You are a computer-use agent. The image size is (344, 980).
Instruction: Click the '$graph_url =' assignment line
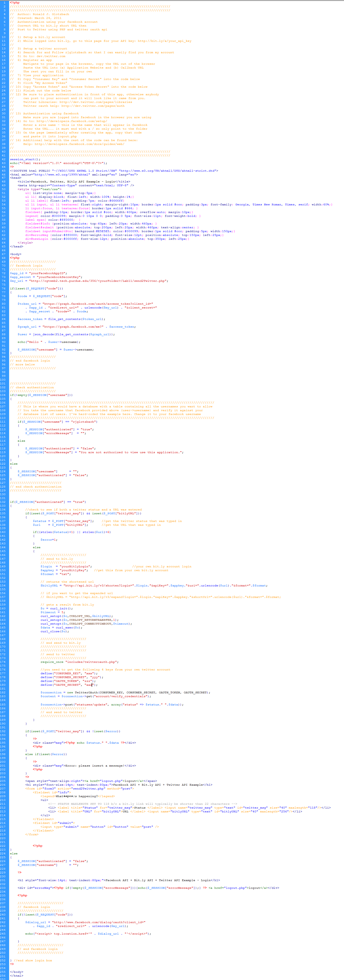77,326
